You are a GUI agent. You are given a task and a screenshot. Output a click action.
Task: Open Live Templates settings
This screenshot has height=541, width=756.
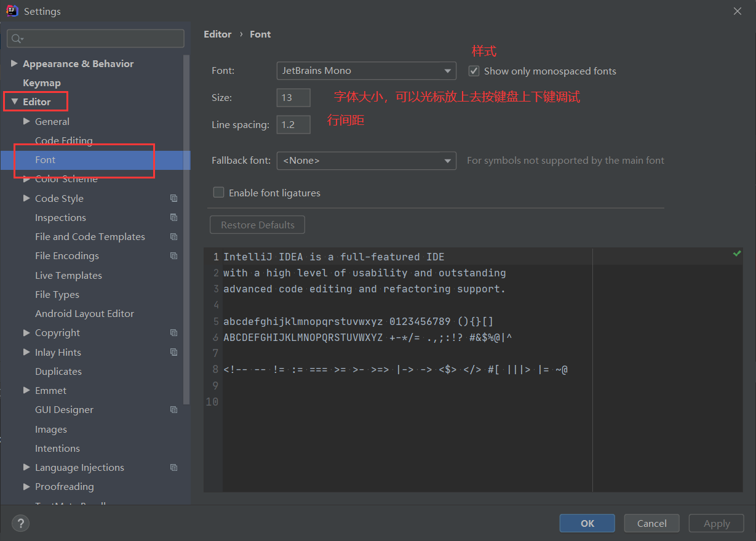pyautogui.click(x=68, y=275)
